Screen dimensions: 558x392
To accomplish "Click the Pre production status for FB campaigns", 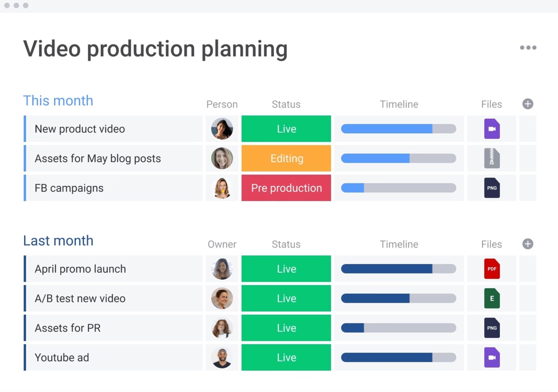I will (286, 188).
